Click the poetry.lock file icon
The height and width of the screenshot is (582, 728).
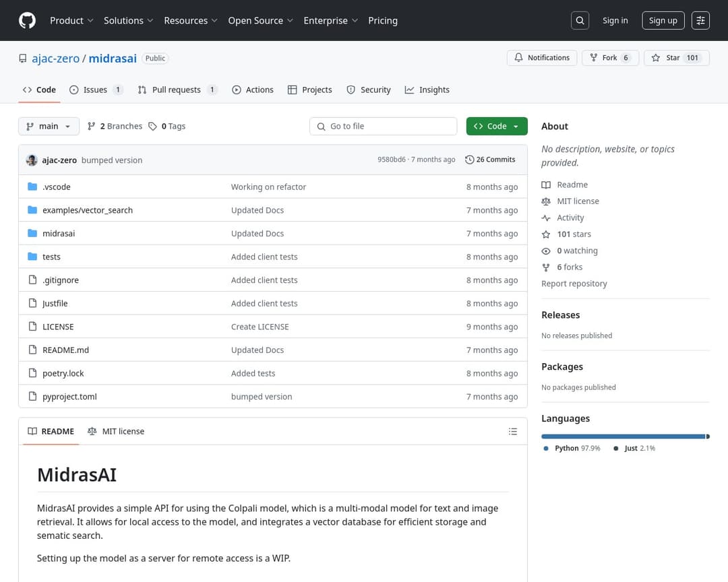tap(32, 373)
